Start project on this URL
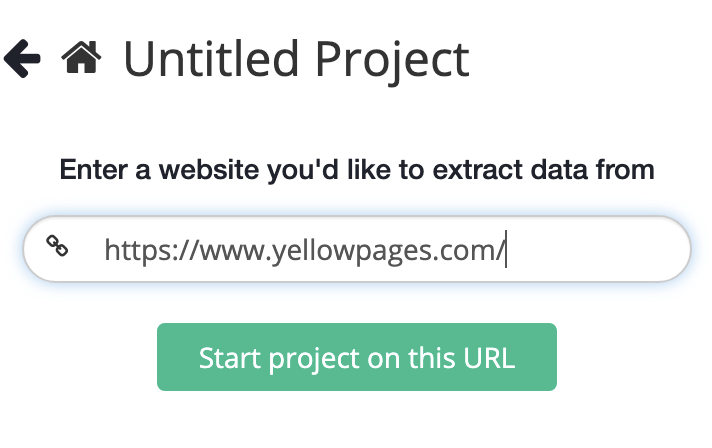The width and height of the screenshot is (712, 448). click(x=357, y=357)
